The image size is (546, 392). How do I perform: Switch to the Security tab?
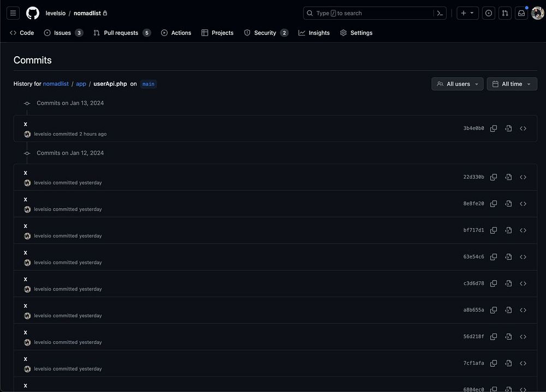pyautogui.click(x=266, y=33)
